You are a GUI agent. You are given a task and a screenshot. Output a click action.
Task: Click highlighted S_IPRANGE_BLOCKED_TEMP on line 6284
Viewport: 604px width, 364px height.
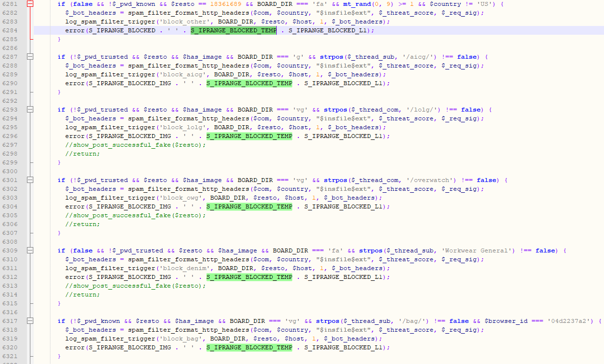point(234,30)
